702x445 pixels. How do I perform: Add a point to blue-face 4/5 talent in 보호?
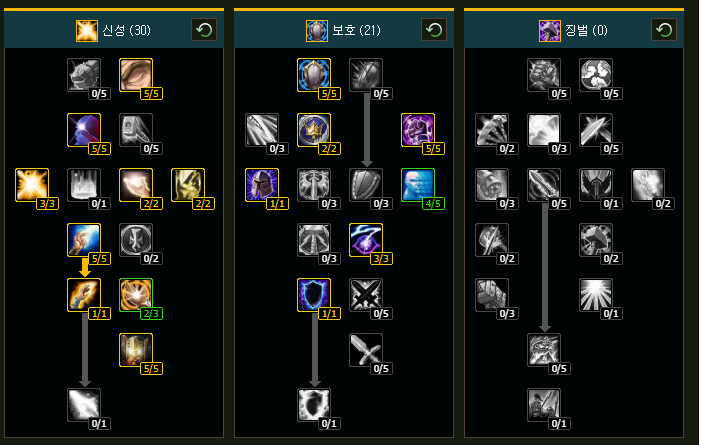[x=418, y=185]
